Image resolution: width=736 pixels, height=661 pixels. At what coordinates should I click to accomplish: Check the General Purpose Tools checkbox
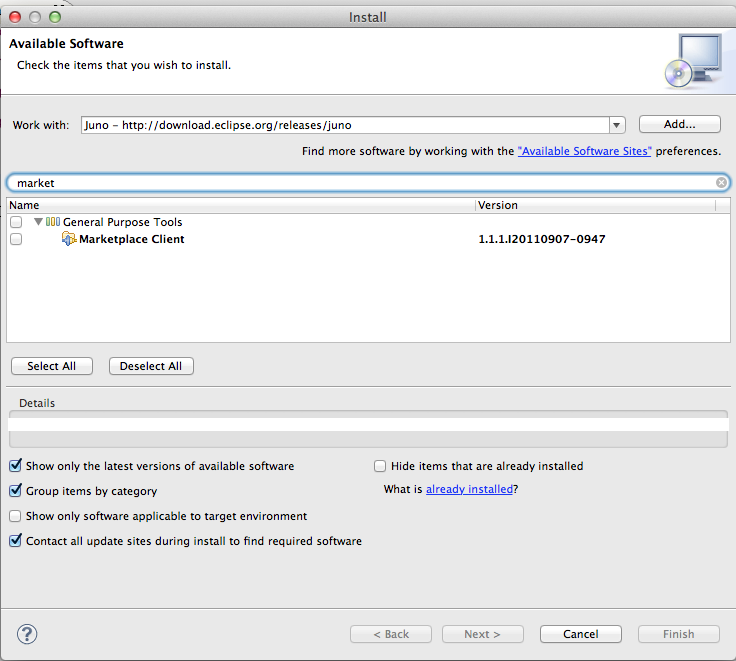click(x=16, y=222)
